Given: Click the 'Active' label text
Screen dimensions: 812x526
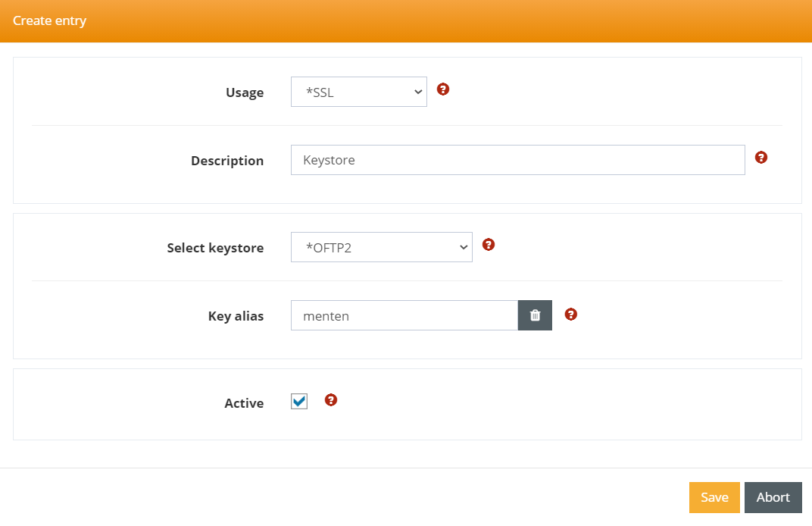Looking at the screenshot, I should [244, 403].
